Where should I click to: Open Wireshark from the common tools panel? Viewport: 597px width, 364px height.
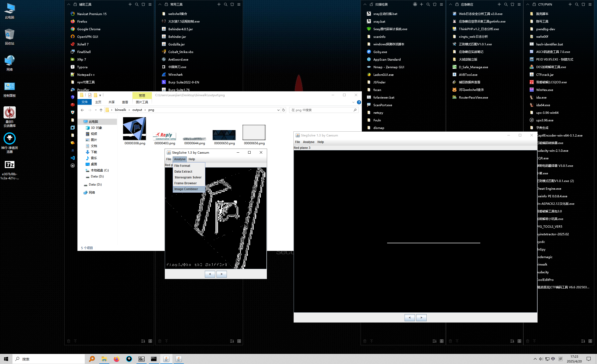coord(175,75)
